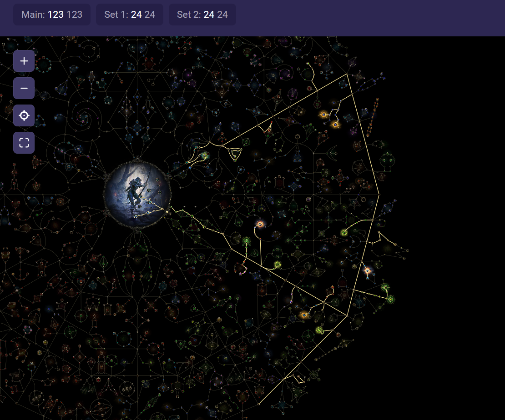505x420 pixels.
Task: Click the topmost corner node of highlighted path
Action: point(347,74)
